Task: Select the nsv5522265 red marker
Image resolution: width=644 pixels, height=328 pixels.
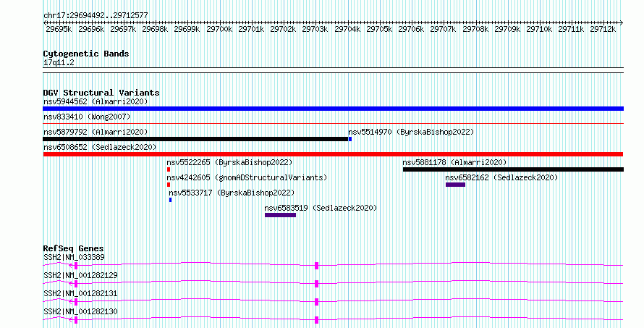Action: [169, 169]
